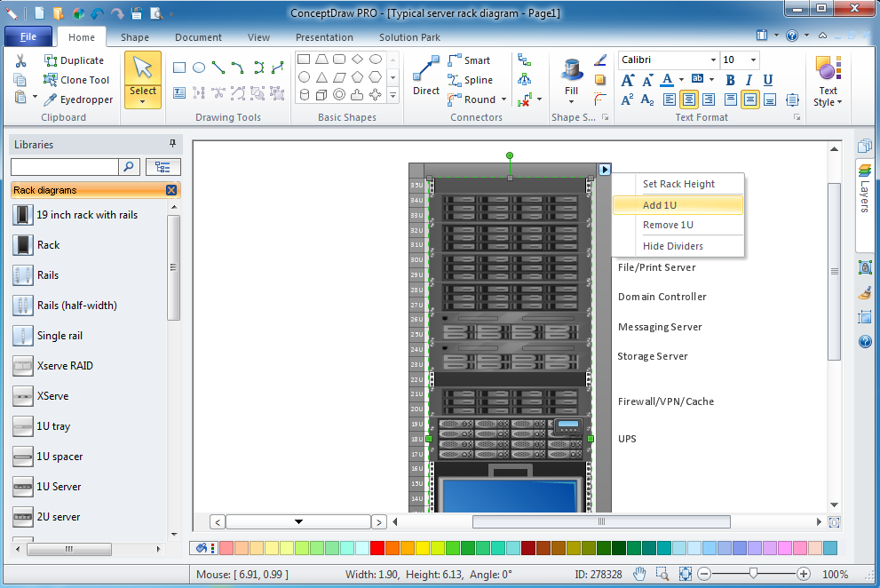Pick the yellow color swatch
This screenshot has height=588, width=880.
(423, 547)
